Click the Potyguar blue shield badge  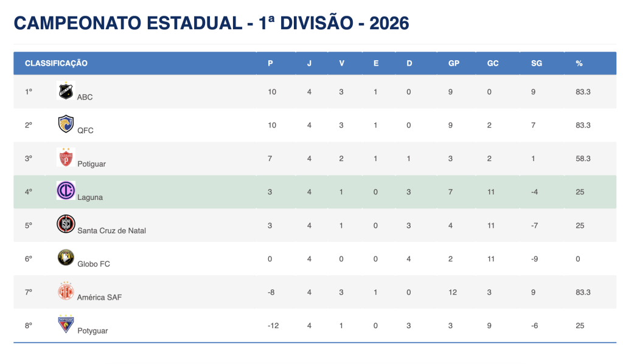66,325
